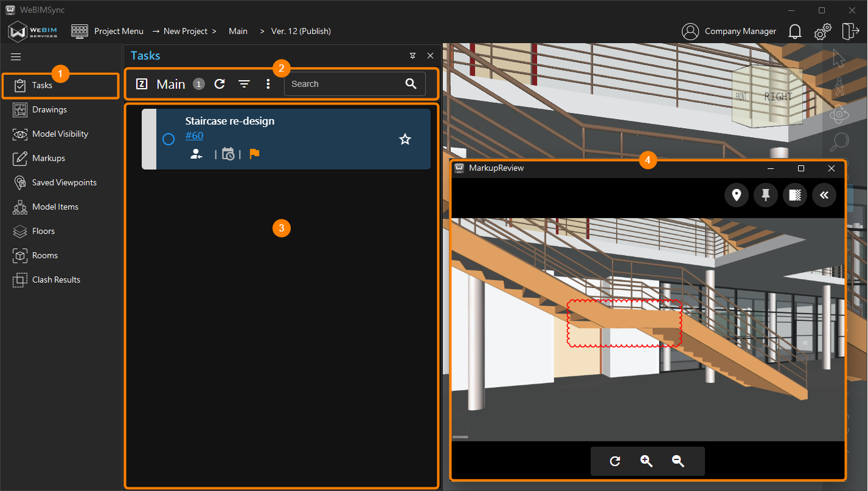The width and height of the screenshot is (868, 491).
Task: Open the three-dot more options menu
Action: tap(268, 84)
